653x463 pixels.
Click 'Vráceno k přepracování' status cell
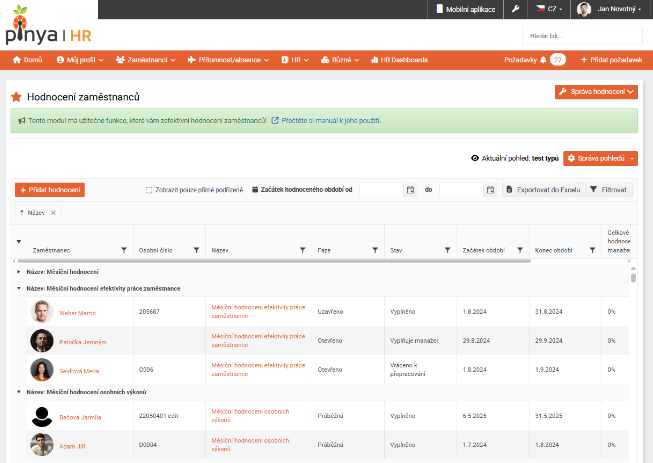(421, 370)
